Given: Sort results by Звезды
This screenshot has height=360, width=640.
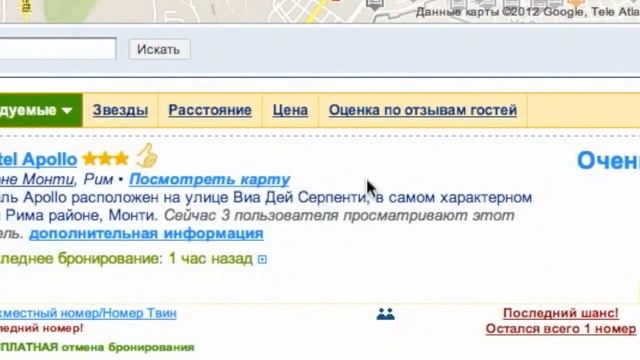Looking at the screenshot, I should [x=120, y=110].
